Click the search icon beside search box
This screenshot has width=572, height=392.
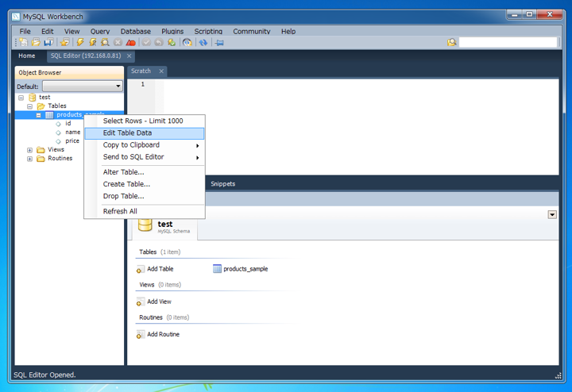pyautogui.click(x=451, y=42)
